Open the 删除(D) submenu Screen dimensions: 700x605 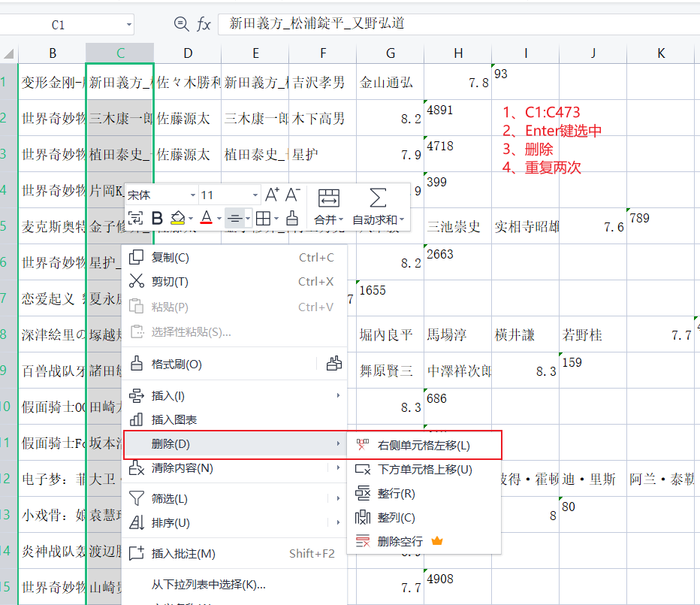235,443
